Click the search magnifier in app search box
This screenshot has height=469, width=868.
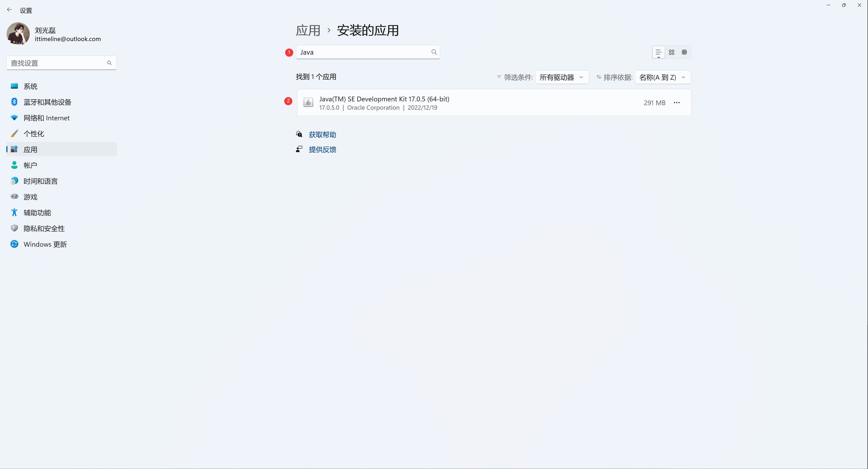(434, 52)
